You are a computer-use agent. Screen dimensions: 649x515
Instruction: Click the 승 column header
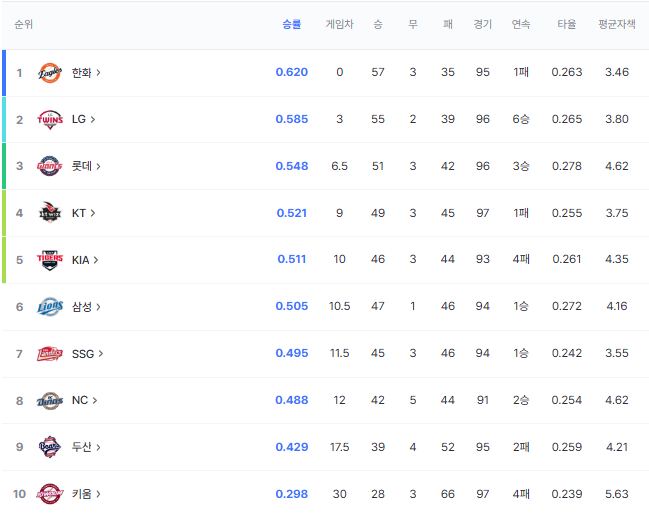378,24
